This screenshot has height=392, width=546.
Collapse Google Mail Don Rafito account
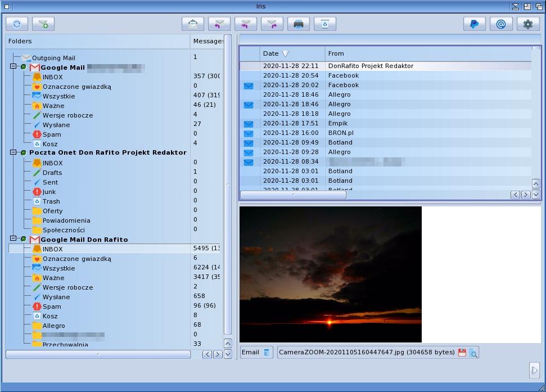(x=13, y=238)
